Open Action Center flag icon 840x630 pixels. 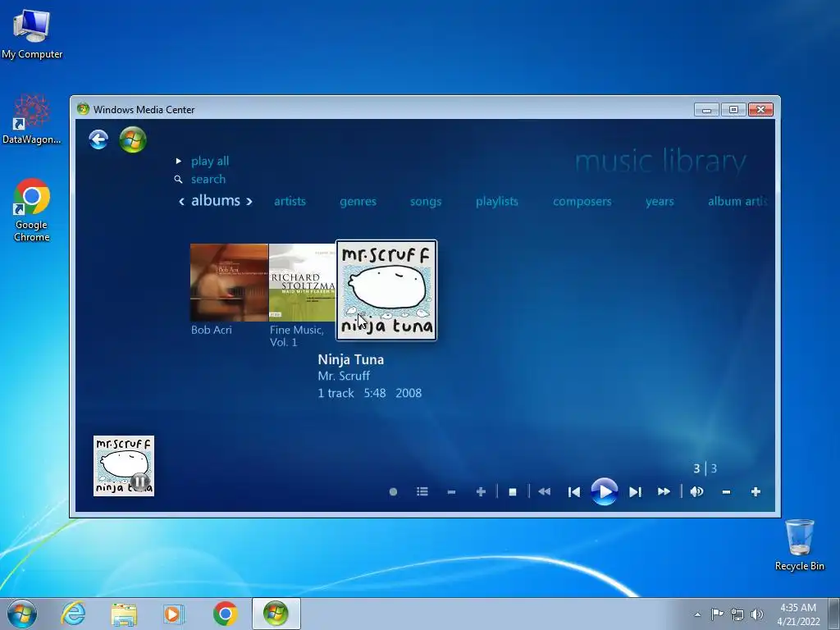[x=717, y=614]
